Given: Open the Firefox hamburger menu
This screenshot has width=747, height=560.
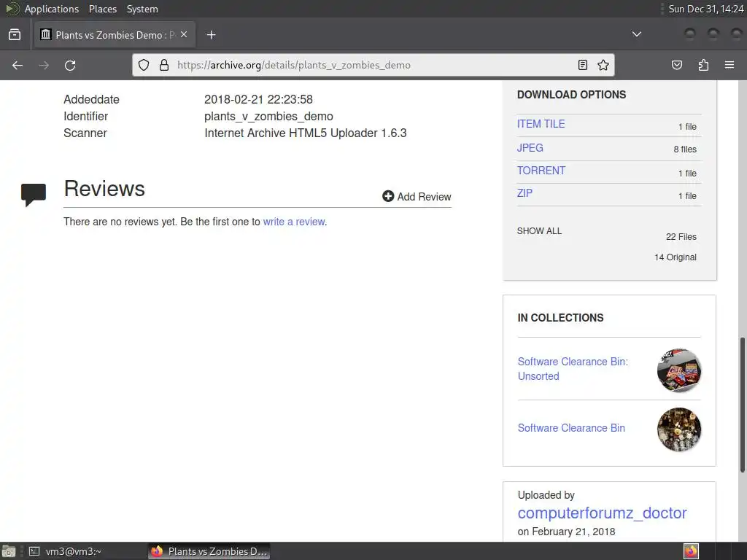Looking at the screenshot, I should coord(729,65).
